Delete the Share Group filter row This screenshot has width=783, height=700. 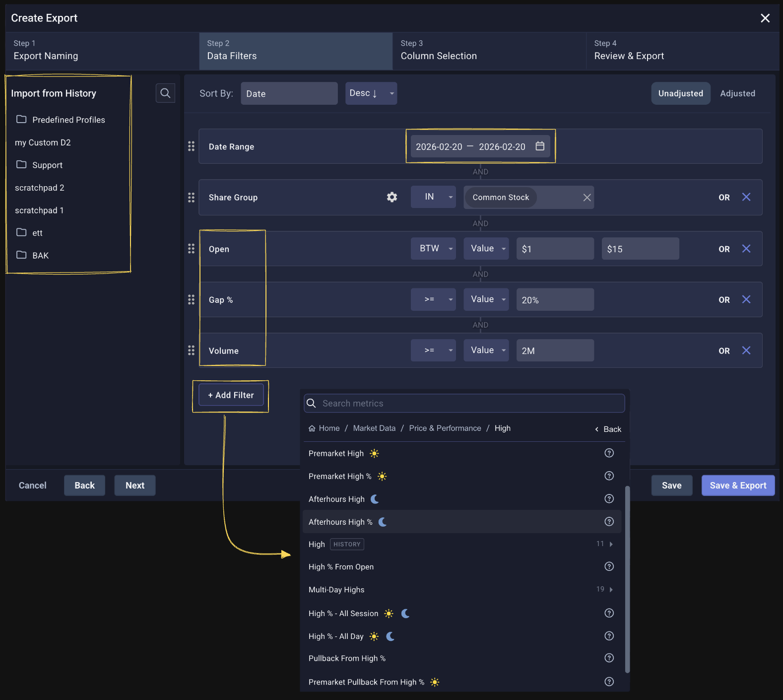[x=746, y=197]
